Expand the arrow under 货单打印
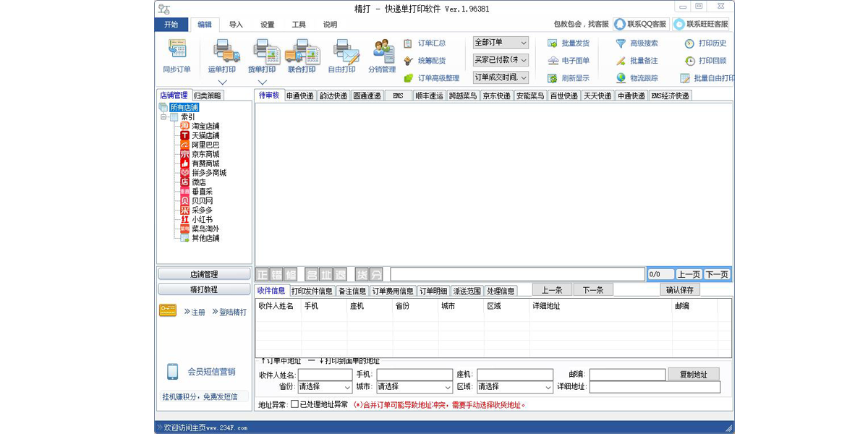This screenshot has width=868, height=434. 262,82
